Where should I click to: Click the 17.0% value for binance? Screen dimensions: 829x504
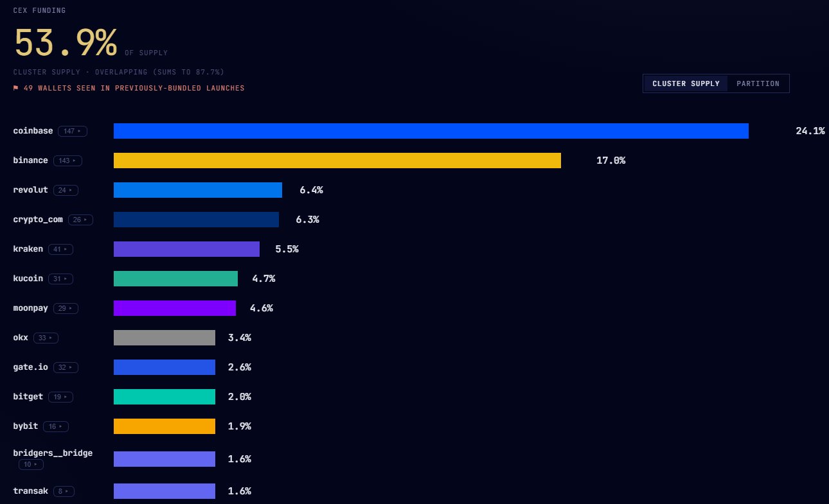(x=611, y=161)
